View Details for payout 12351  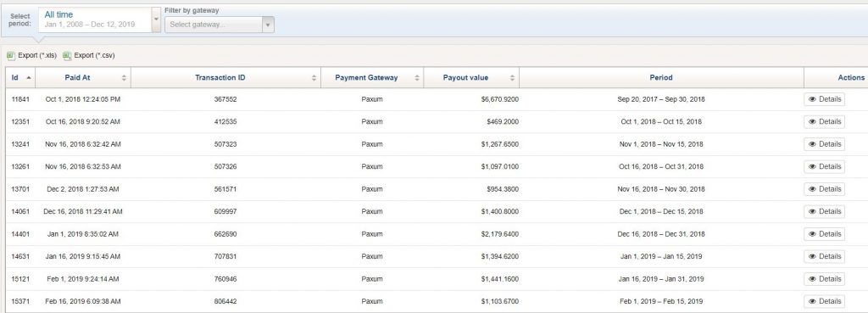tap(824, 121)
